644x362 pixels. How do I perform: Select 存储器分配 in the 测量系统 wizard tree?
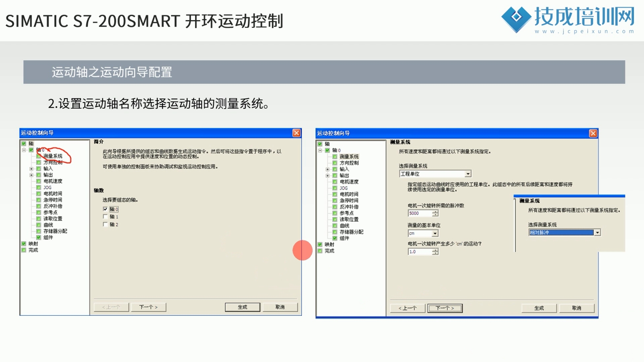coord(351,232)
